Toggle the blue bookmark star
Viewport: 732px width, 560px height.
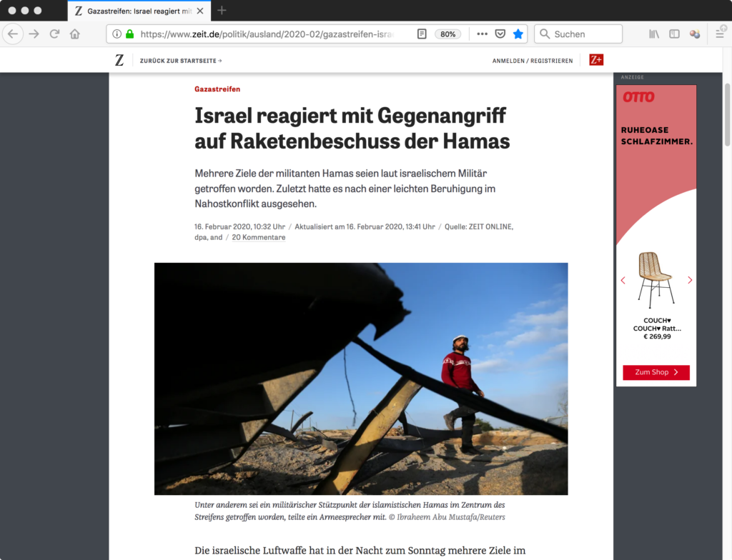[518, 34]
